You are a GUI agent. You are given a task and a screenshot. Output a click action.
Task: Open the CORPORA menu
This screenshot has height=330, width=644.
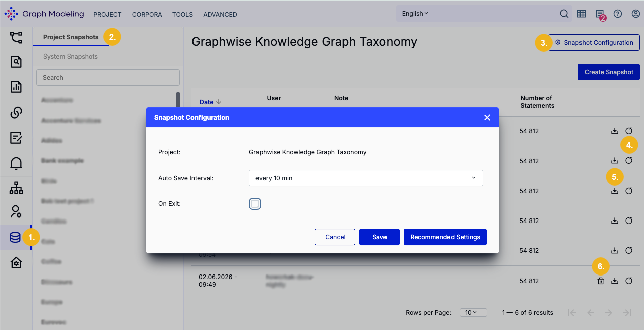pos(147,14)
